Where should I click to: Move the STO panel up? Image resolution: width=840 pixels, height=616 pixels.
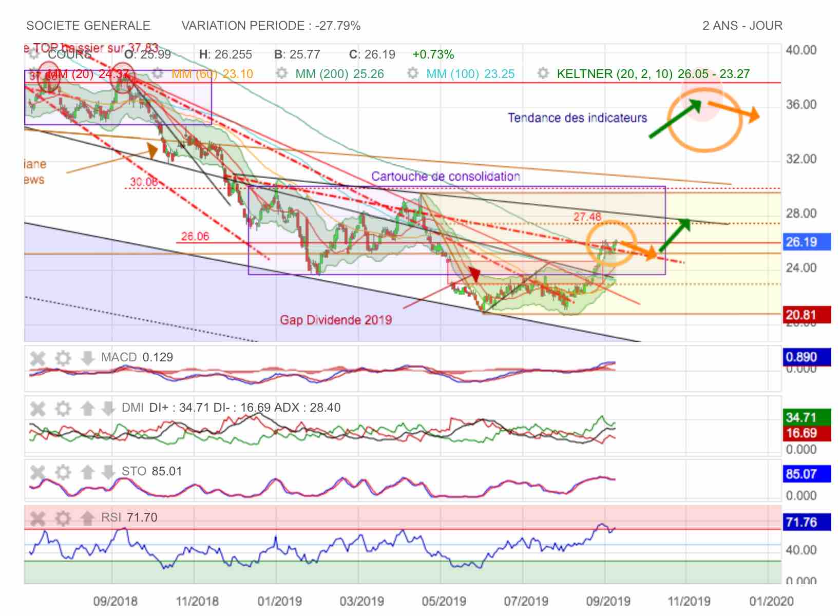coord(87,472)
